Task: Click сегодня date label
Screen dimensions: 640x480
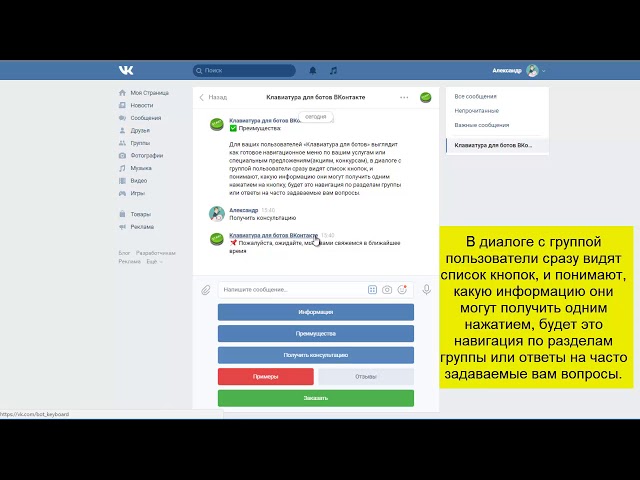Action: click(x=316, y=117)
